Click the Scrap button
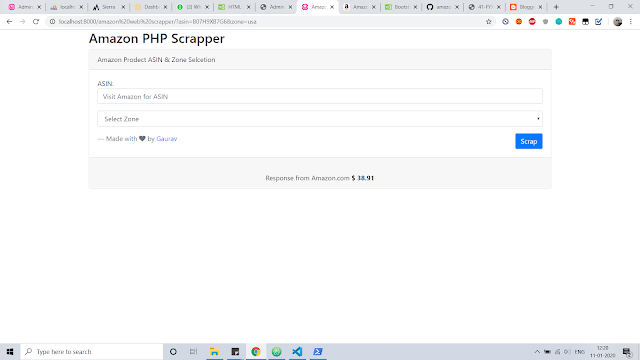Image resolution: width=640 pixels, height=360 pixels. (529, 141)
